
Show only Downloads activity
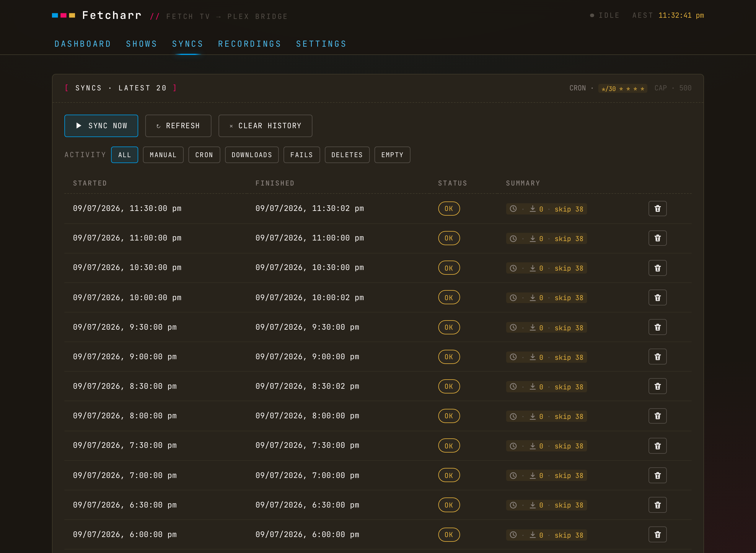[x=252, y=155]
